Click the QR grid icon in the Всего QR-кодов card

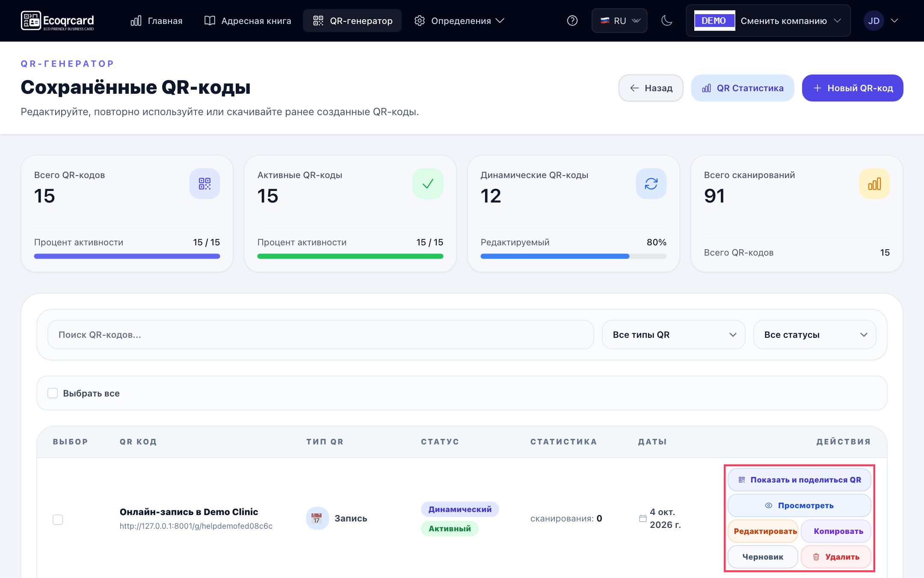[204, 184]
